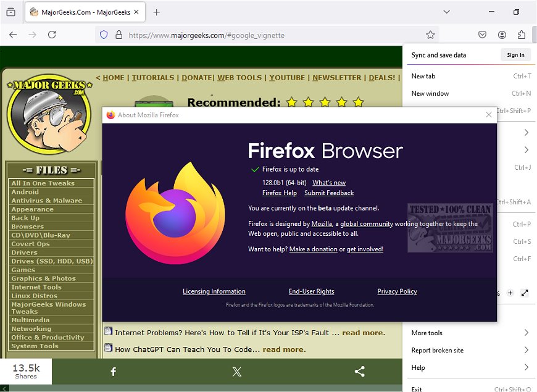Share to X from the share bar
The width and height of the screenshot is (537, 392).
point(236,372)
